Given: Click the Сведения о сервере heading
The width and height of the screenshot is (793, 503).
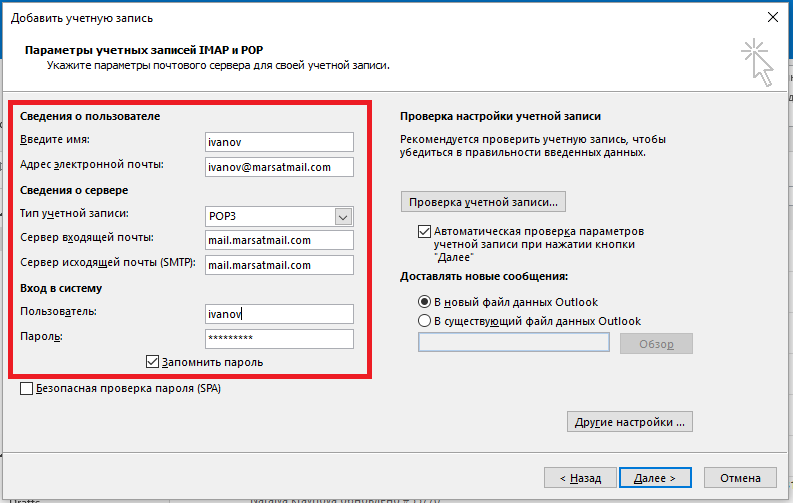Looking at the screenshot, I should click(x=74, y=190).
